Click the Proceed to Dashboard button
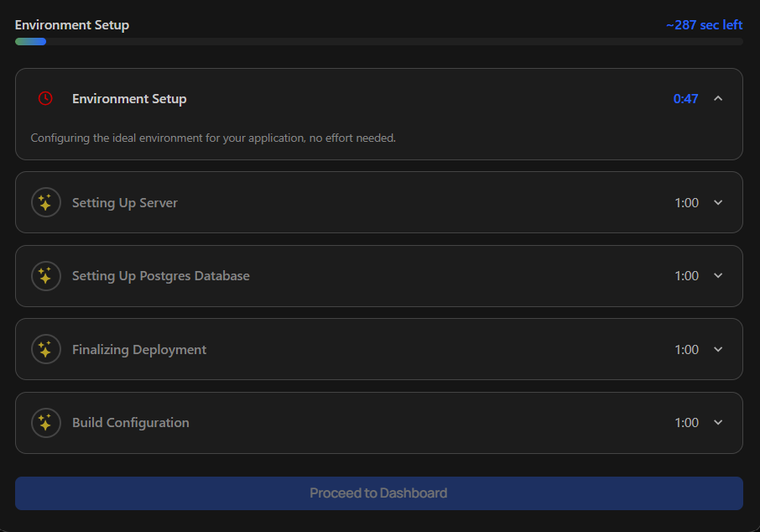The image size is (760, 532). (379, 493)
